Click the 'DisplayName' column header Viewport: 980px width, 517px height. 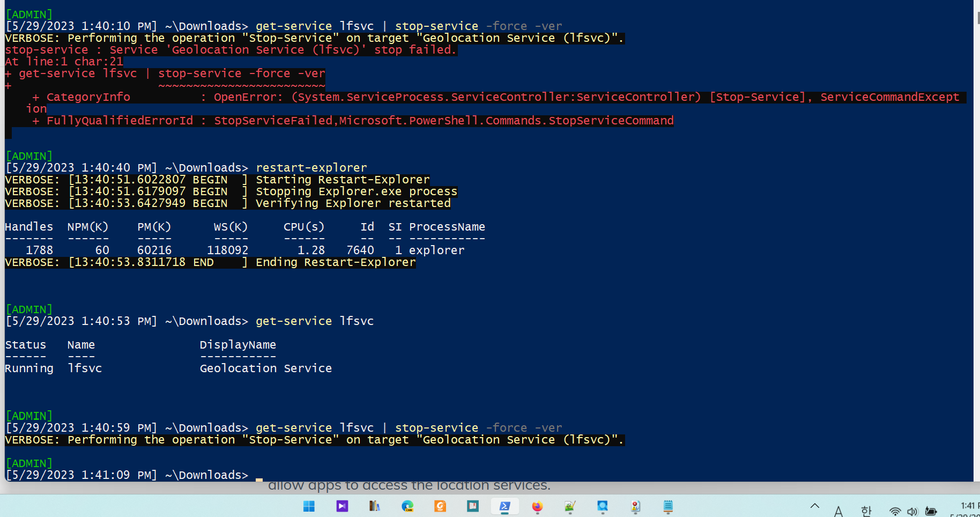click(x=238, y=345)
